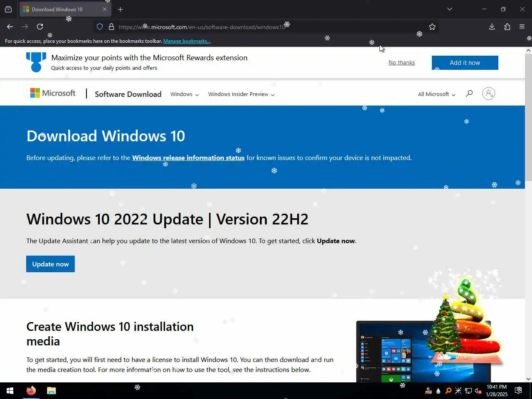532x399 pixels.
Task: Sign in using the account avatar icon
Action: click(x=489, y=94)
